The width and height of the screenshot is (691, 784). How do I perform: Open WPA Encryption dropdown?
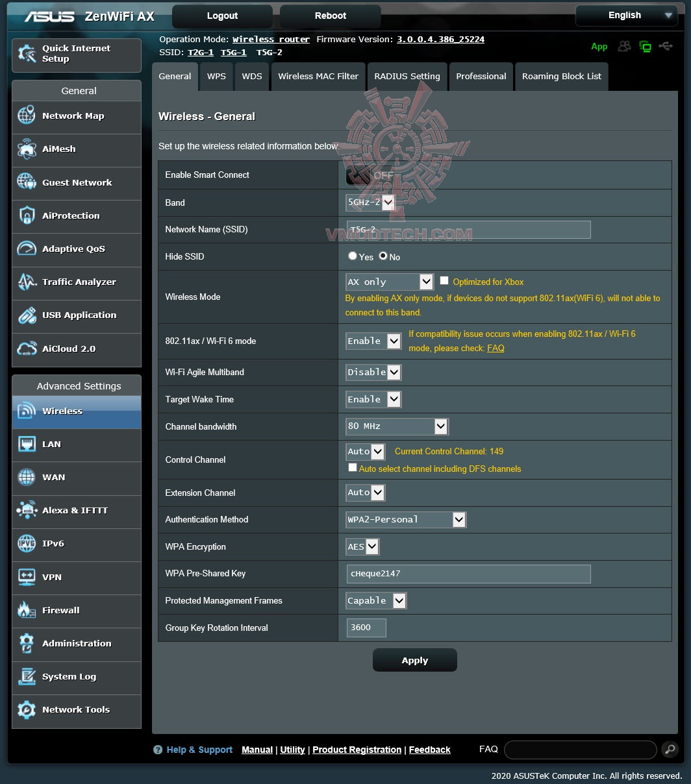[362, 546]
